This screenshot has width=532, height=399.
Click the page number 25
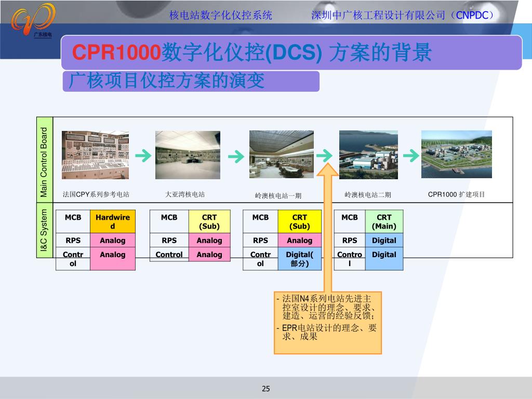(266, 389)
